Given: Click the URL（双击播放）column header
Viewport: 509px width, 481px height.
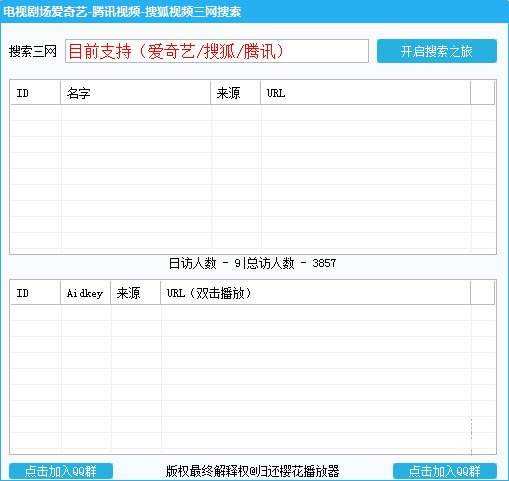Looking at the screenshot, I should [316, 293].
